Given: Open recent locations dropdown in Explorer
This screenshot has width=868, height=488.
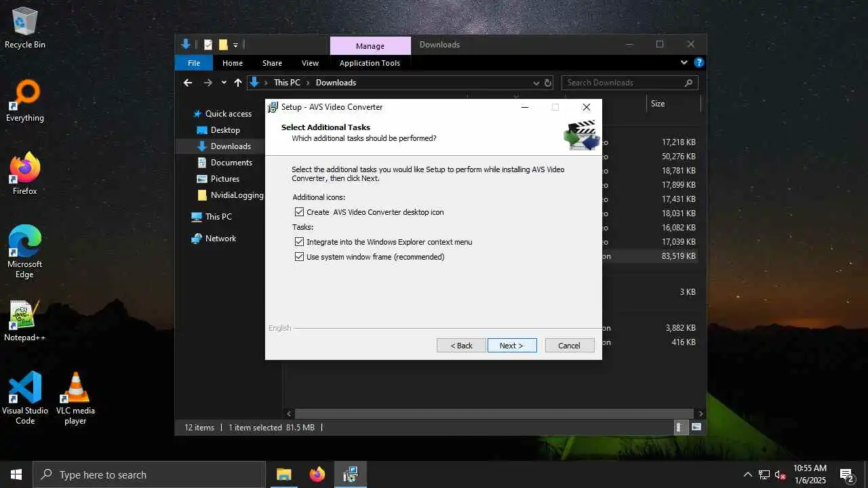Looking at the screenshot, I should pyautogui.click(x=224, y=83).
